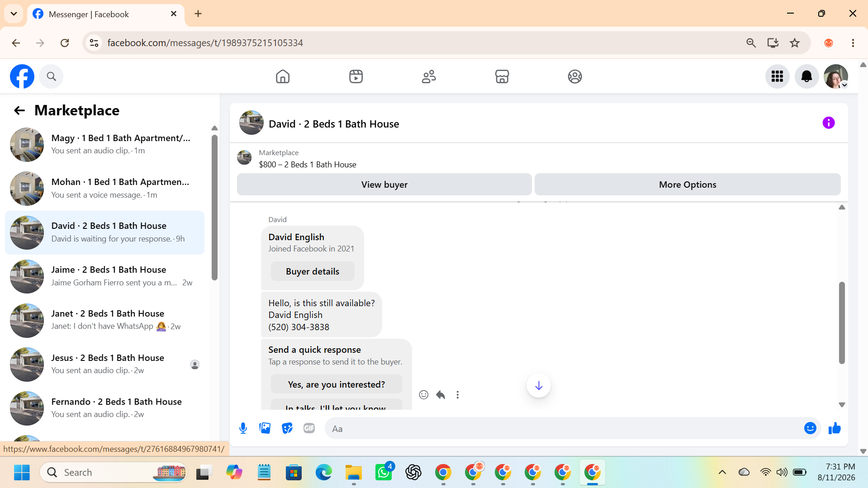Open Magy's 1 Bed 1 Bath conversation
Screen dimensions: 868x488
click(105, 144)
